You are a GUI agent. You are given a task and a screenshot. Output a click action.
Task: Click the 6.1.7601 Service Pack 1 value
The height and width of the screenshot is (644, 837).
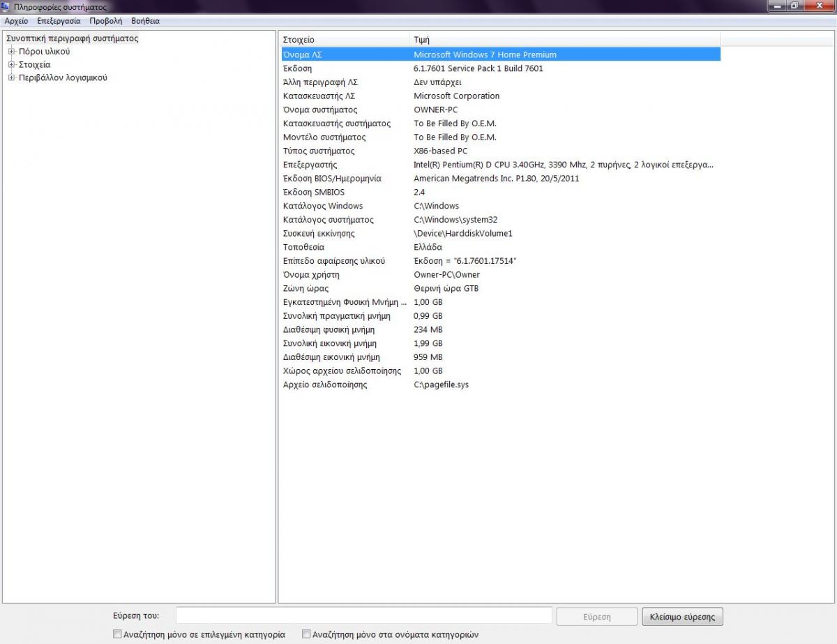click(x=478, y=68)
